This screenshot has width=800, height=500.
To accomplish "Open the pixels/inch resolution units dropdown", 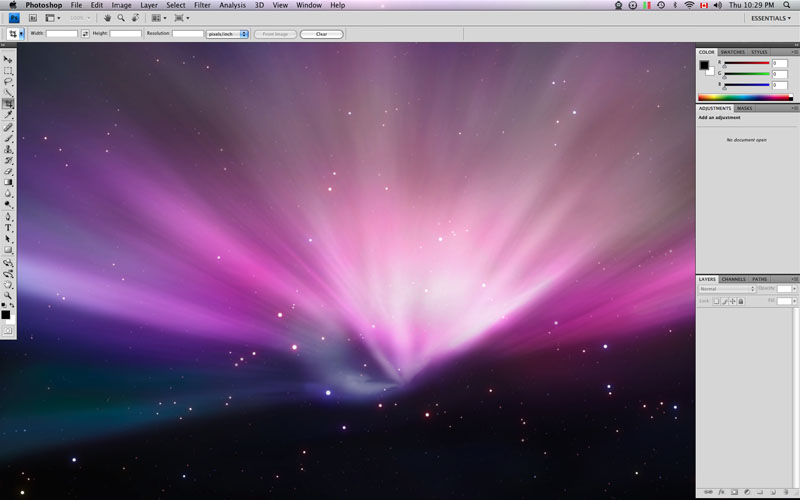I will (227, 34).
